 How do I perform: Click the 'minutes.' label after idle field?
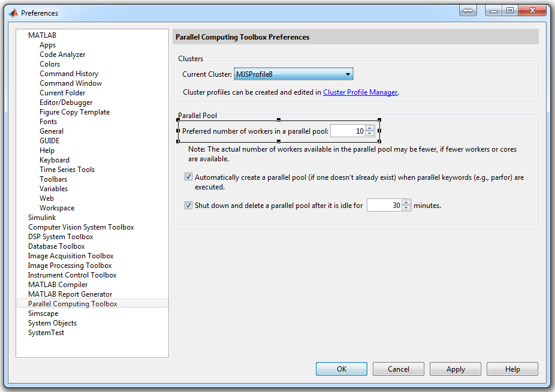pyautogui.click(x=427, y=206)
